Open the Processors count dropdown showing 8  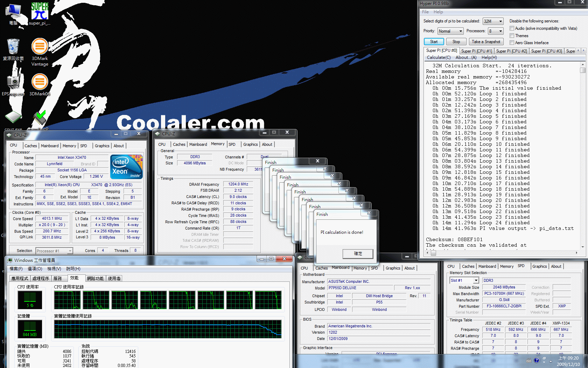click(x=496, y=31)
